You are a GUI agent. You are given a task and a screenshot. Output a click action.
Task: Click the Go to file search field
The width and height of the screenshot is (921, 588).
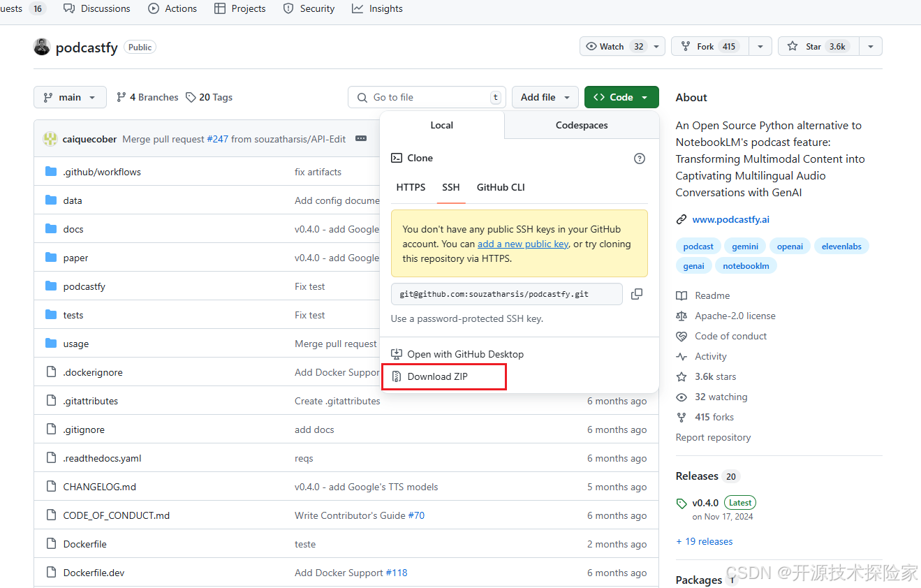[x=426, y=97]
